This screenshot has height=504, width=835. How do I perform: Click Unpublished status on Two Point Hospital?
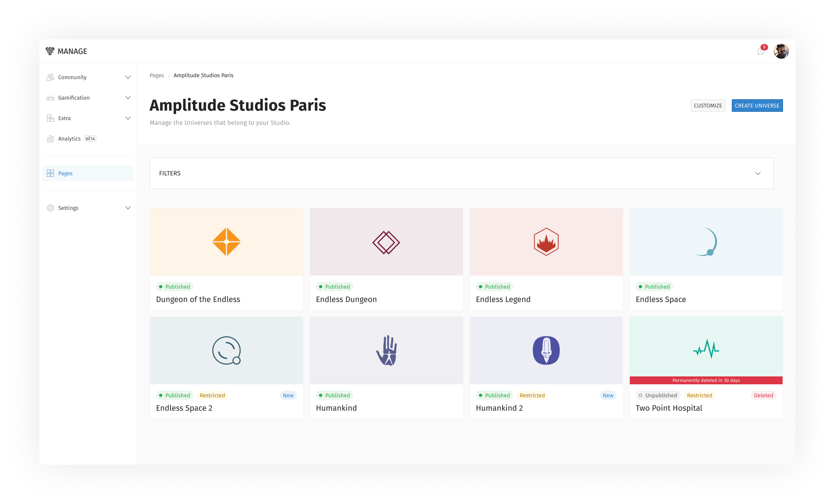pyautogui.click(x=658, y=395)
